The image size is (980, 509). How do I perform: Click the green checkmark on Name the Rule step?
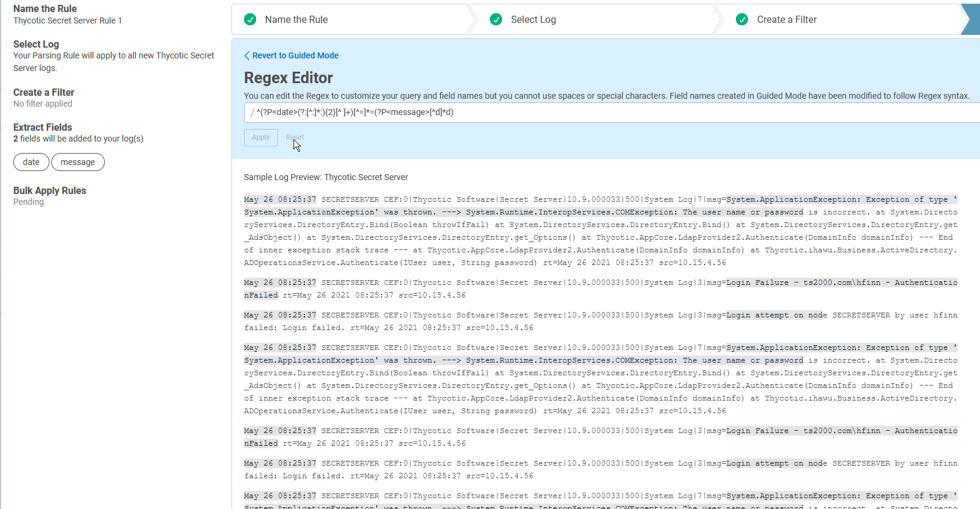250,20
